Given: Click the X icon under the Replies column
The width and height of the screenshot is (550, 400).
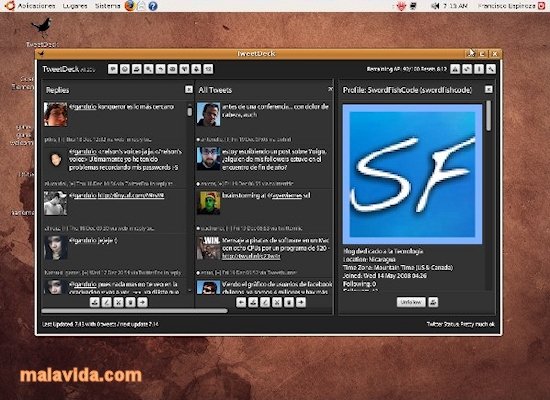Looking at the screenshot, I should pyautogui.click(x=119, y=302).
